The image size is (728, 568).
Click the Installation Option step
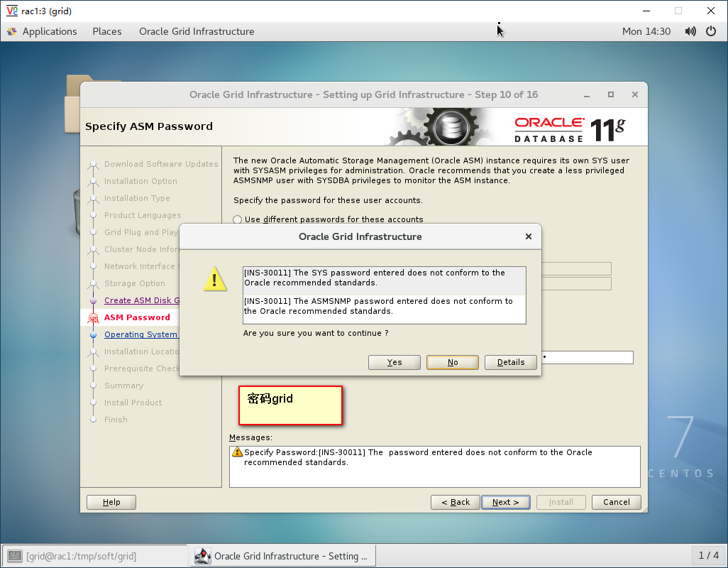tap(140, 181)
